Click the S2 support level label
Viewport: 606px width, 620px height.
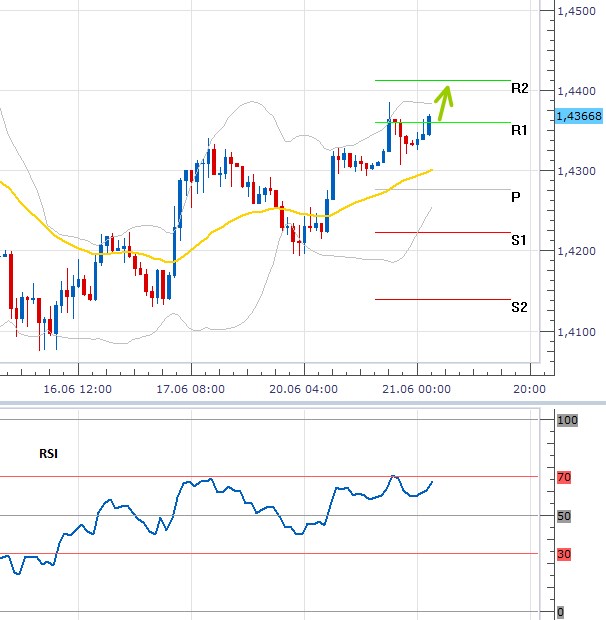519,307
